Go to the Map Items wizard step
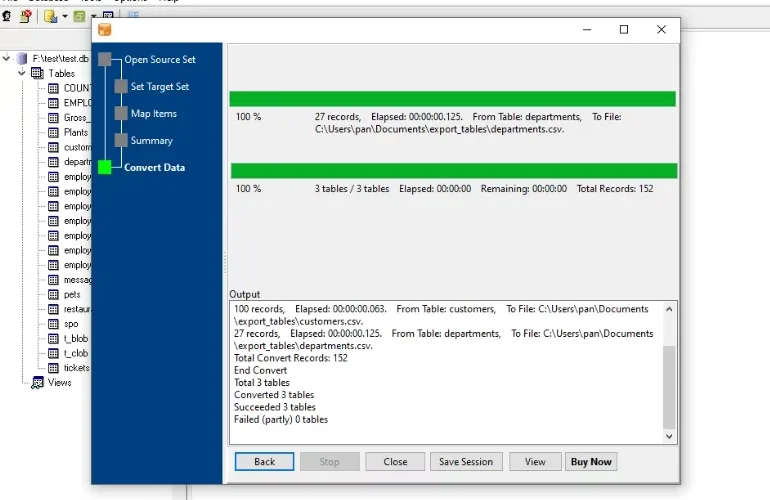The width and height of the screenshot is (770, 500). point(154,113)
